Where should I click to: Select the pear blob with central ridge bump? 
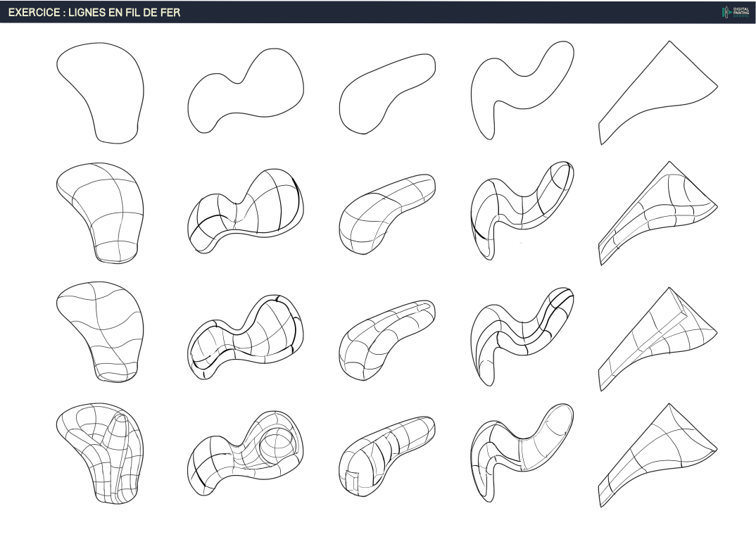pyautogui.click(x=102, y=454)
